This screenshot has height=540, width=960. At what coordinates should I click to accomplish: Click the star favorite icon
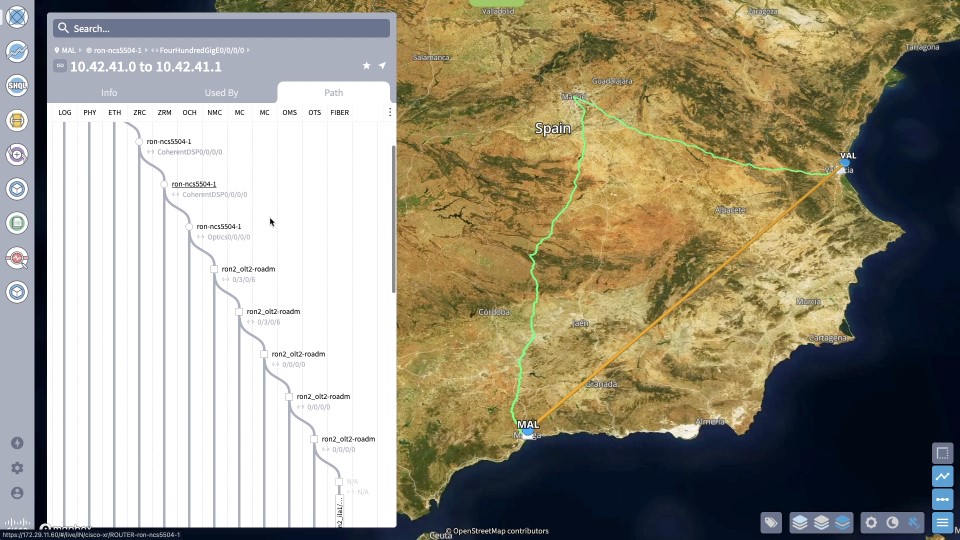[x=366, y=66]
